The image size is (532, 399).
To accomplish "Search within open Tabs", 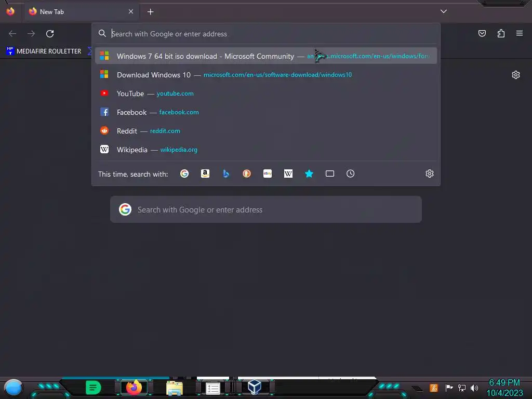I will click(x=330, y=174).
